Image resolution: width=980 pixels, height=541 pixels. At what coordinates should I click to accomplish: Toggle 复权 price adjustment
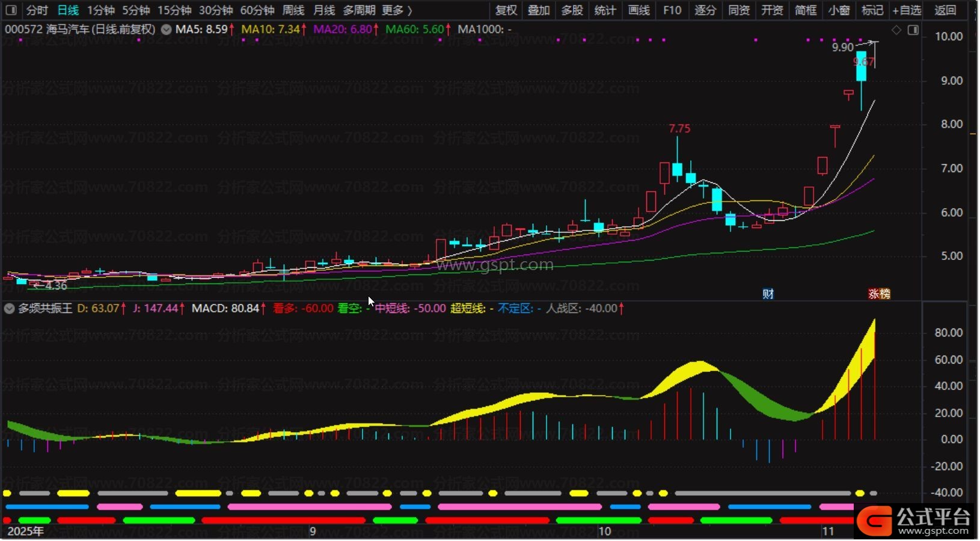point(506,10)
